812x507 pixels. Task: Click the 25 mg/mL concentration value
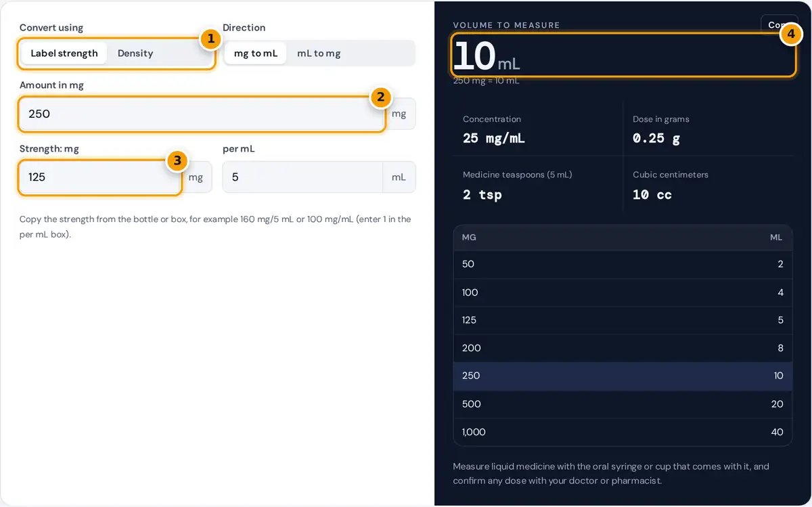point(494,139)
